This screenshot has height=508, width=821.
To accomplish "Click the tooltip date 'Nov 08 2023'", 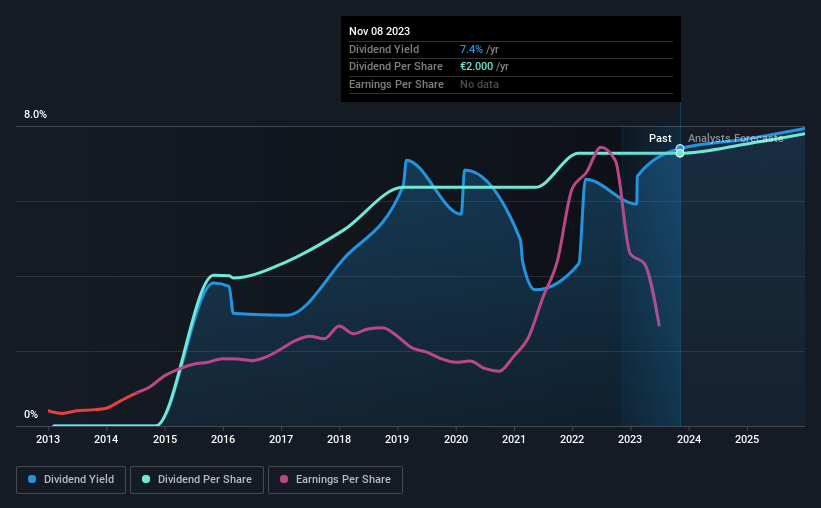I will point(380,31).
